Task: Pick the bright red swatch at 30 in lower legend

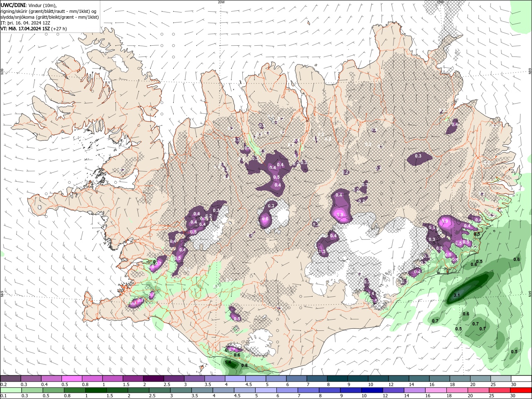Action: pos(520,390)
